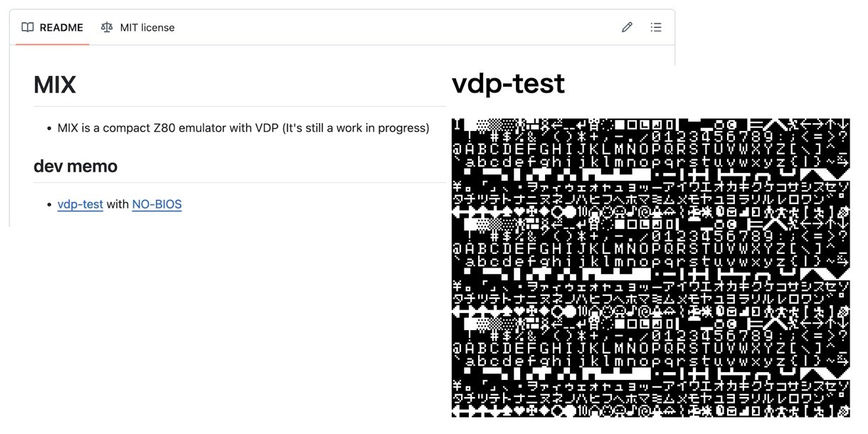Click the balance scale license icon
868x434 pixels.
pyautogui.click(x=107, y=28)
